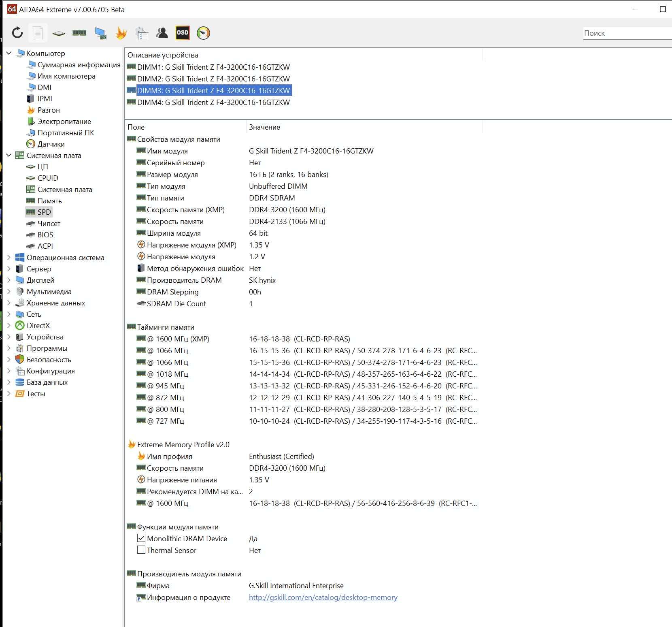This screenshot has height=627, width=672.
Task: Open the Портативный ПК tree item
Action: 60,132
